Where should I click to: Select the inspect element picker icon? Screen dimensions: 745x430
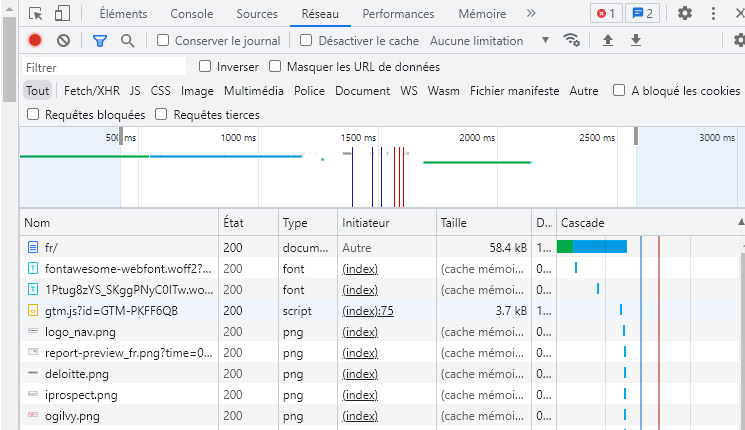coord(36,14)
